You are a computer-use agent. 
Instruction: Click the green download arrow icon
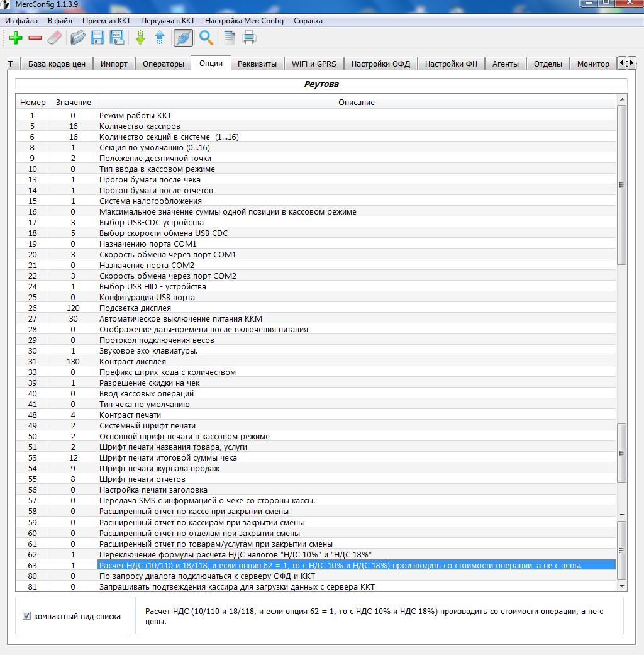140,38
